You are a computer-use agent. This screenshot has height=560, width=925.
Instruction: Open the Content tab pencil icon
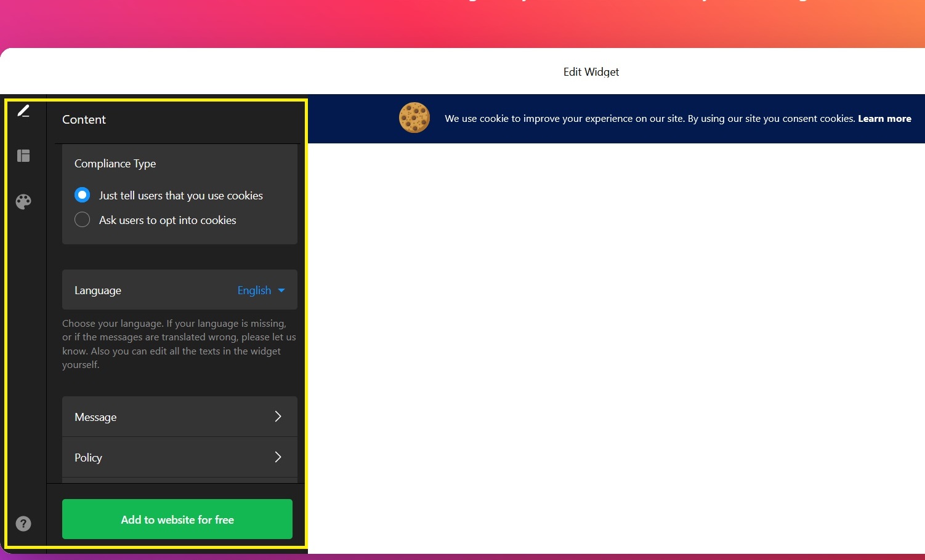[x=23, y=111]
